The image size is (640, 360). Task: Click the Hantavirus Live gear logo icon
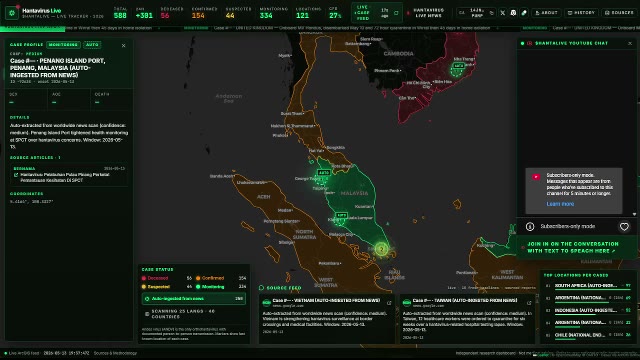[x=12, y=13]
